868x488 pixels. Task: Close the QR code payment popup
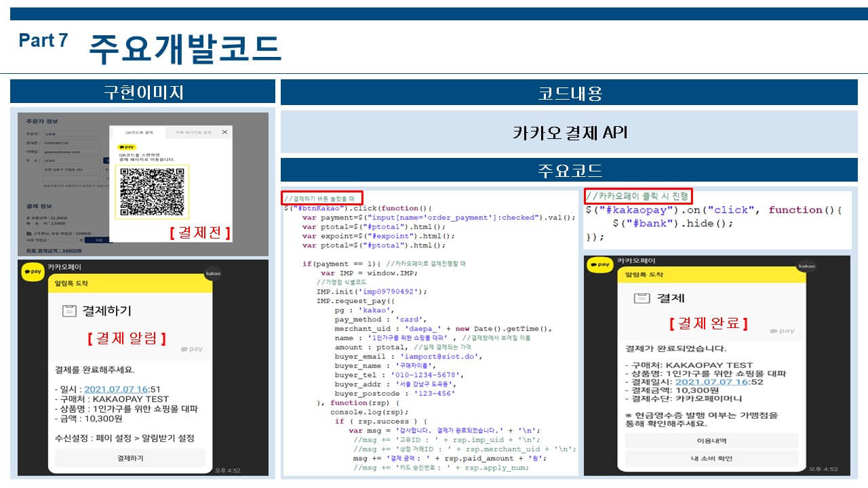point(224,132)
